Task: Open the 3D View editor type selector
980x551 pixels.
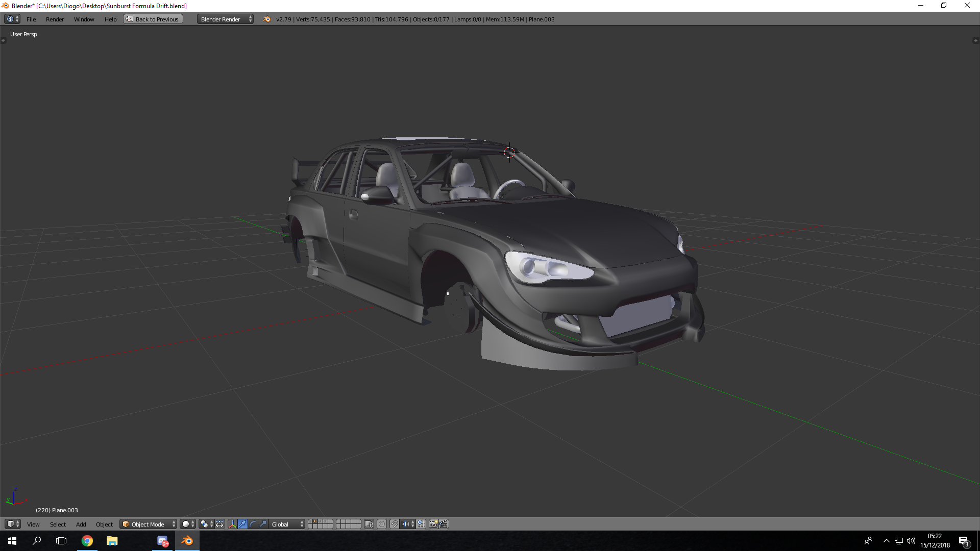Action: (x=12, y=524)
